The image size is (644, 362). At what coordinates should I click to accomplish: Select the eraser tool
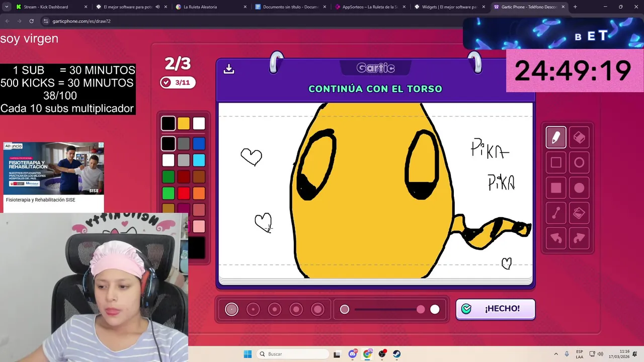[x=579, y=137]
